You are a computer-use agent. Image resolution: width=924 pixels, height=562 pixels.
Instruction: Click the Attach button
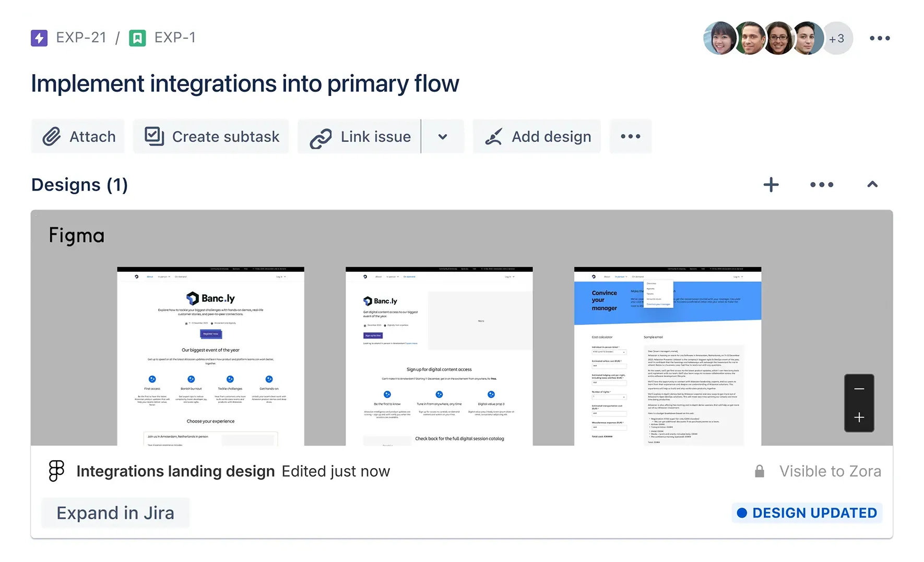pyautogui.click(x=78, y=137)
